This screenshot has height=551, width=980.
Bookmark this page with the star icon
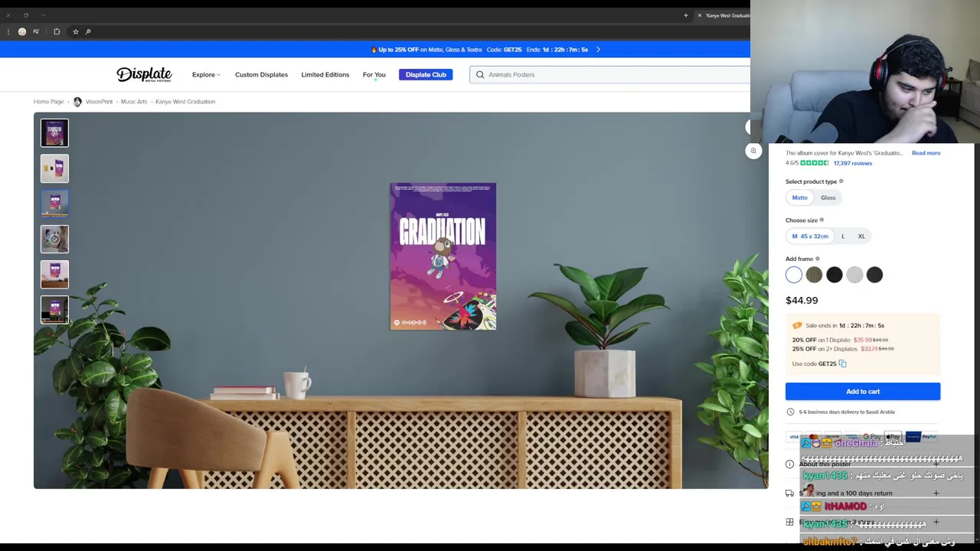point(75,31)
